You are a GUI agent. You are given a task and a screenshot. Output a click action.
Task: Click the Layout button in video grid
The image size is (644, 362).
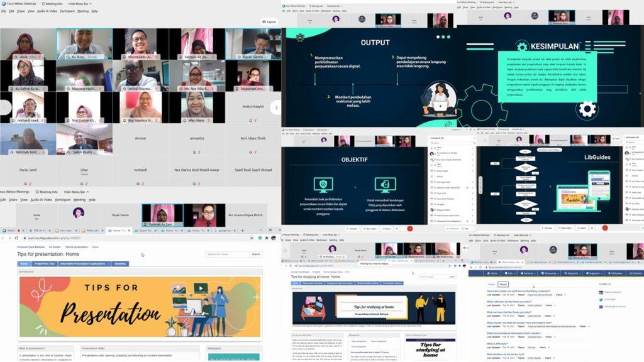269,21
